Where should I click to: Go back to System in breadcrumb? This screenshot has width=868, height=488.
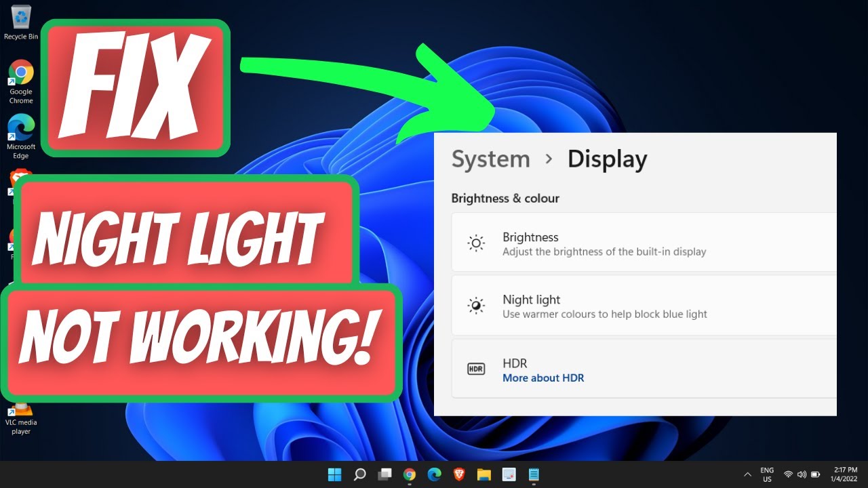(491, 159)
